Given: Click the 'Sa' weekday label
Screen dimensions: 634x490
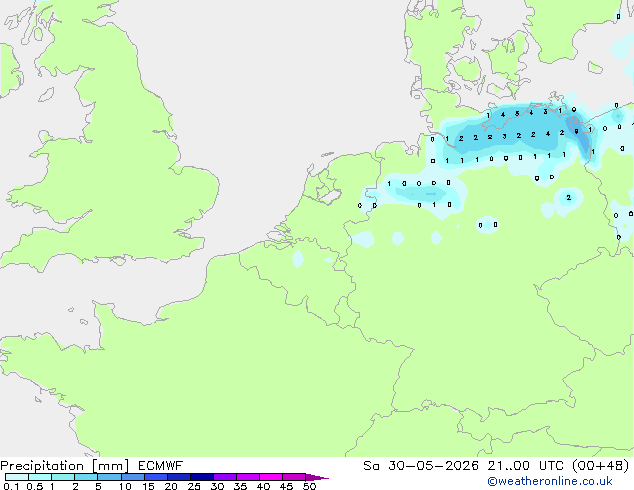Looking at the screenshot, I should [x=371, y=466].
